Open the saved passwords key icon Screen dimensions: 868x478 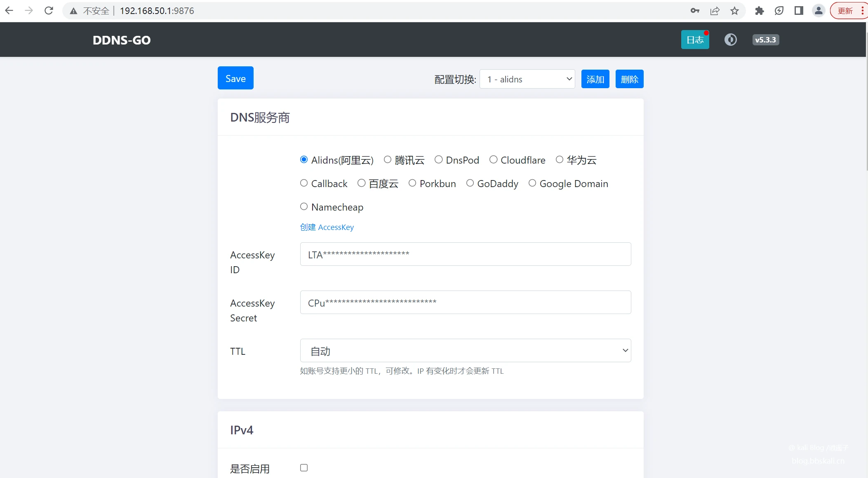695,11
